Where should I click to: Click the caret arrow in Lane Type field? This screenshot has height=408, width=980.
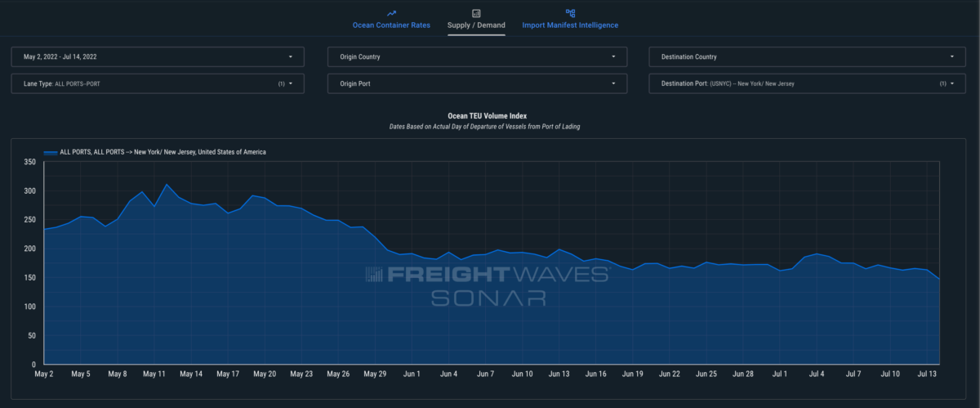(x=291, y=83)
